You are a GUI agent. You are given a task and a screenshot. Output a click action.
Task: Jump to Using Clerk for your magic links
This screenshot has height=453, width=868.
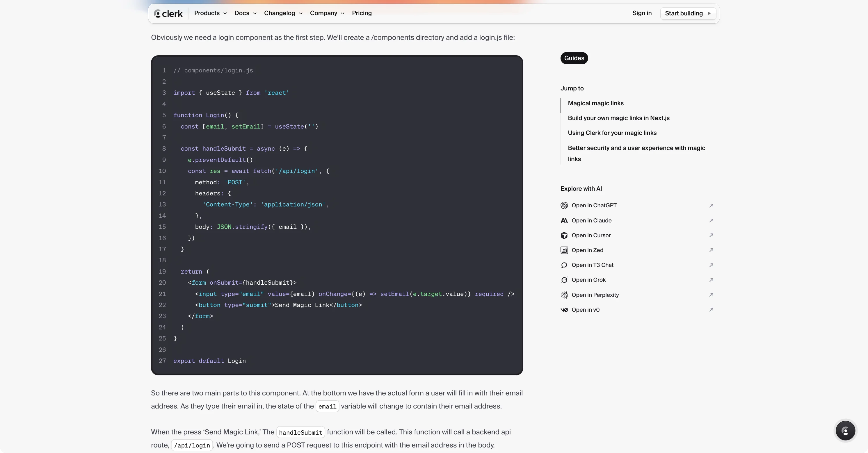tap(612, 133)
